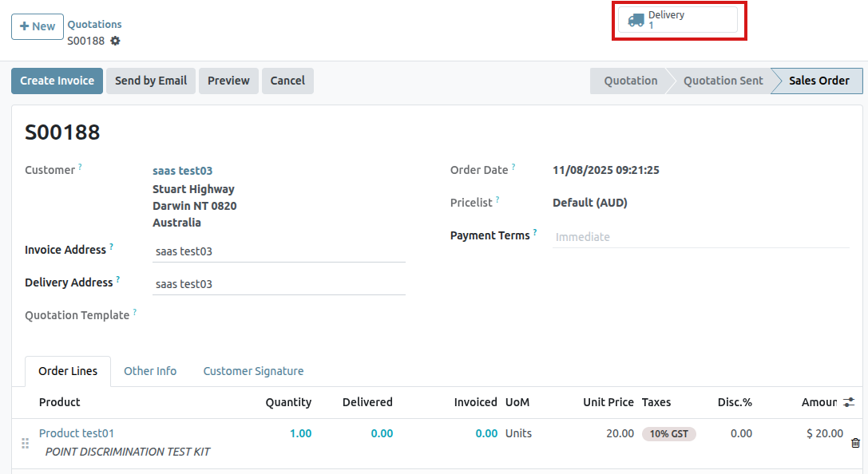Viewport: 868px width, 474px height.
Task: Open the column settings adjuster icon
Action: pyautogui.click(x=849, y=402)
